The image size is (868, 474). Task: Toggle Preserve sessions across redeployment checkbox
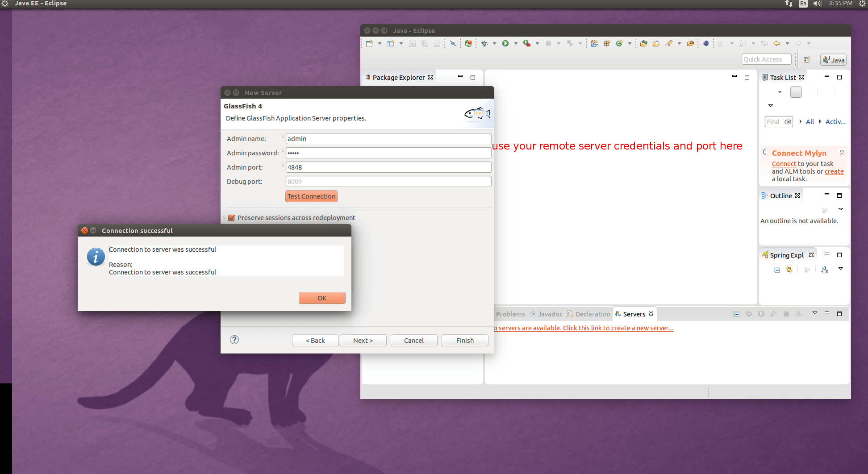pos(232,218)
